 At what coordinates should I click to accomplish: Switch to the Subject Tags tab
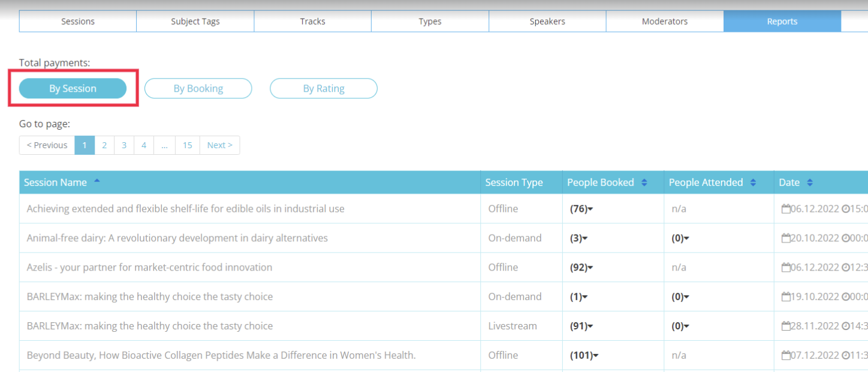(195, 21)
